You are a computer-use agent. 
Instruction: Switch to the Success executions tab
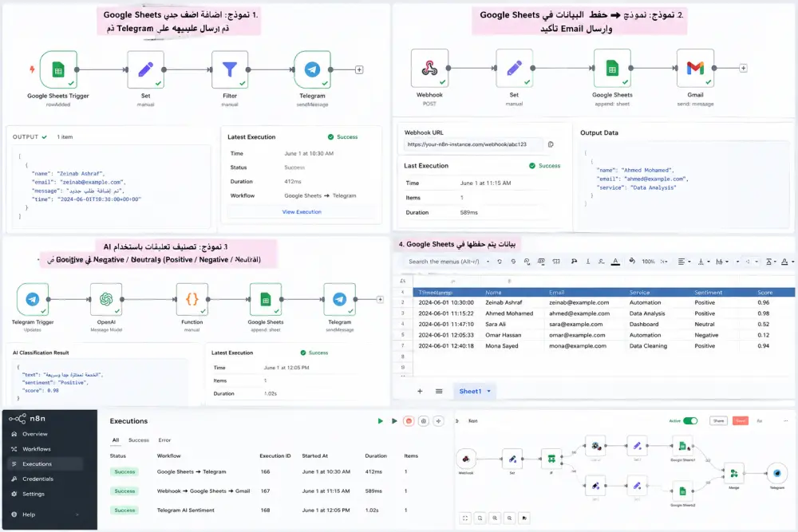click(139, 440)
